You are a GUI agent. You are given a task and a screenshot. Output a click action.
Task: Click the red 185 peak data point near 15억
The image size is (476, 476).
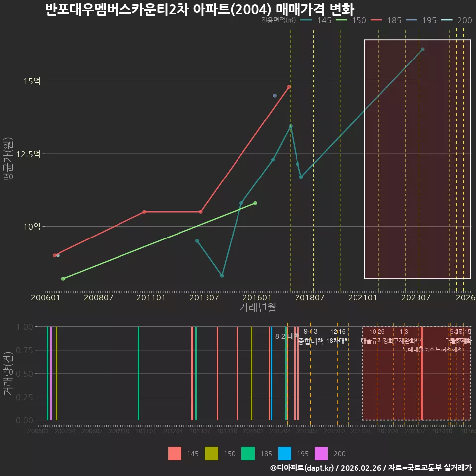pyautogui.click(x=289, y=87)
